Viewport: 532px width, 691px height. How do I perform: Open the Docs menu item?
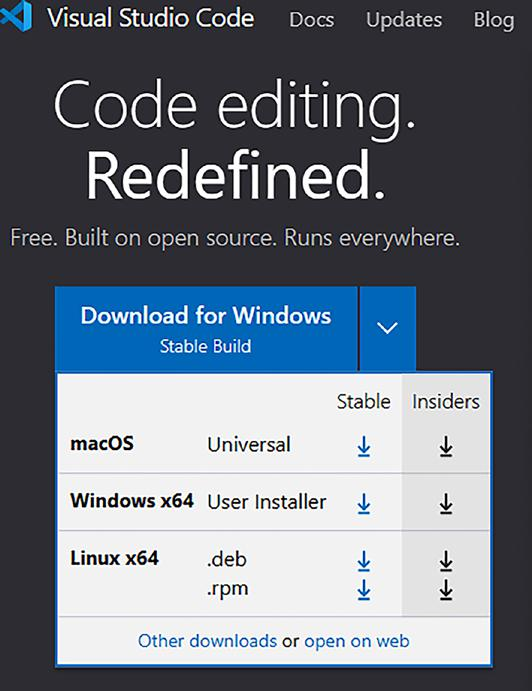point(312,20)
